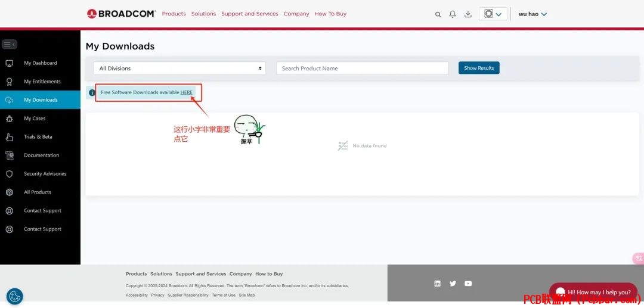Click the My Dashboard monitor icon

coord(10,63)
